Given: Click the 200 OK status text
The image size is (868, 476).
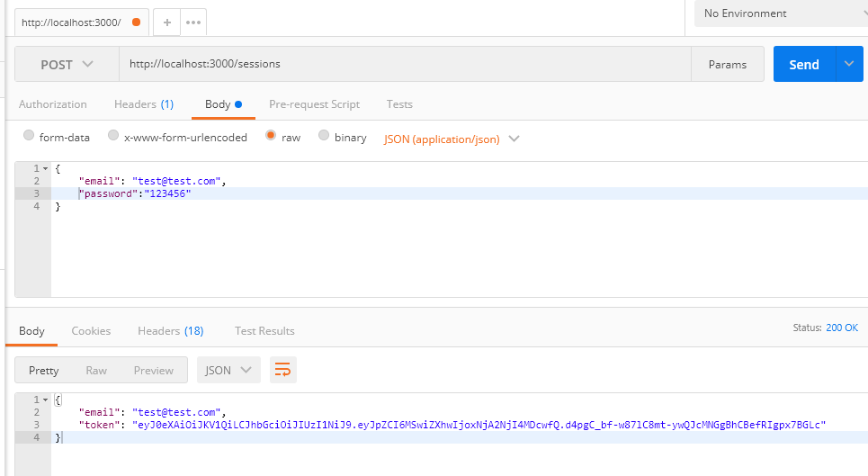Looking at the screenshot, I should [x=842, y=328].
